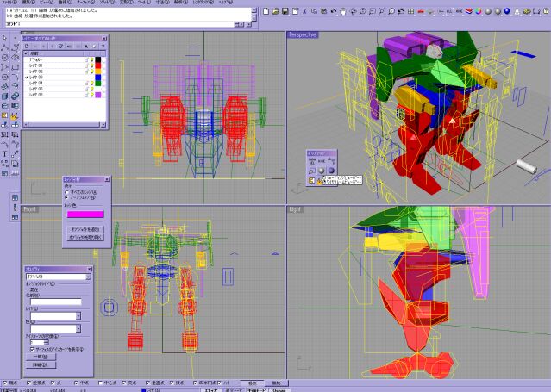Cut selection using the scissors icon
551x392 pixels.
[304, 11]
